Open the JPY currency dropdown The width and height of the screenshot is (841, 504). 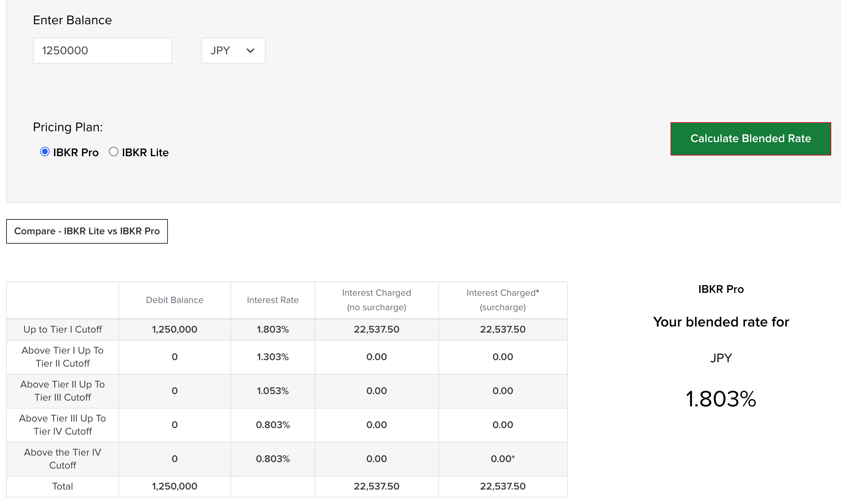pyautogui.click(x=233, y=51)
